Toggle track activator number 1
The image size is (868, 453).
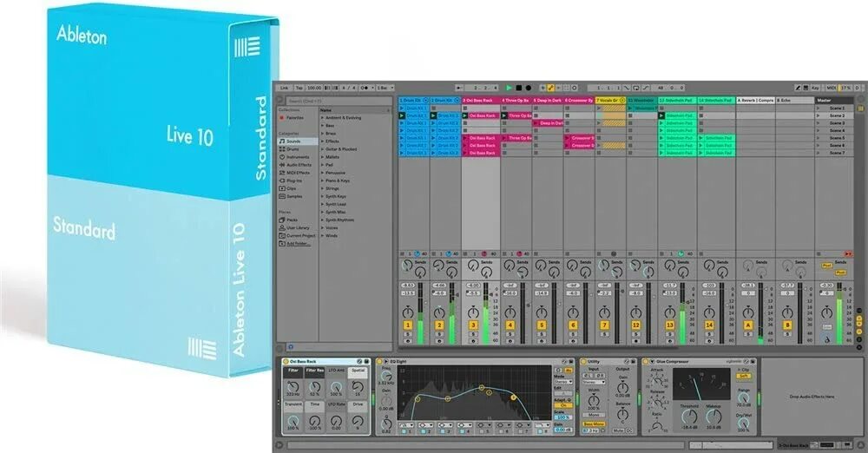408,325
